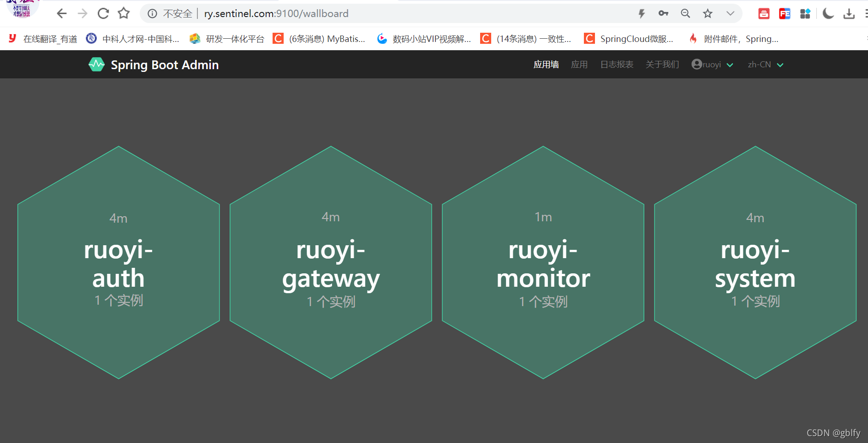Open 研发一体化平台 bookmark

pos(227,39)
